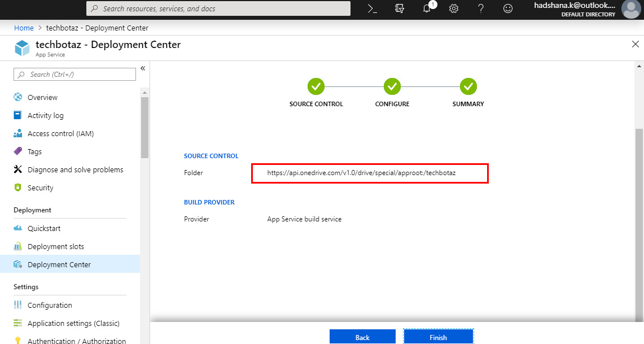Click the Folder label
The height and width of the screenshot is (344, 644).
pyautogui.click(x=194, y=173)
